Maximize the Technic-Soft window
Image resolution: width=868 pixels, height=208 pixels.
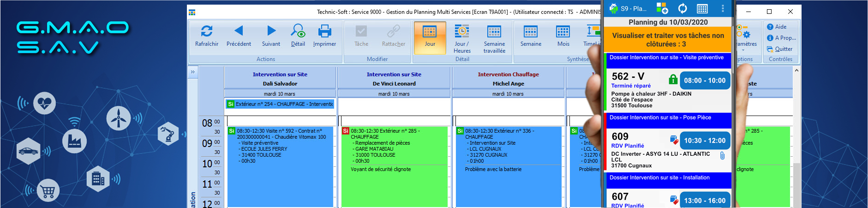(x=769, y=12)
